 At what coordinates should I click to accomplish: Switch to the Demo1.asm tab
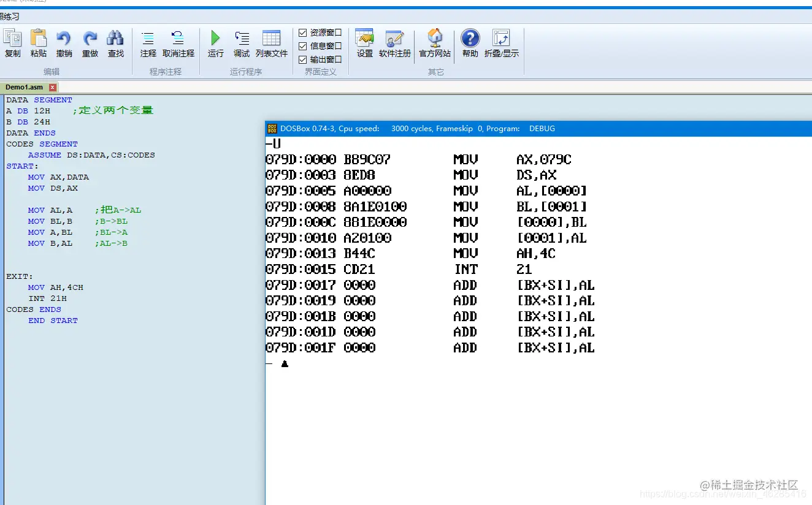tap(25, 87)
